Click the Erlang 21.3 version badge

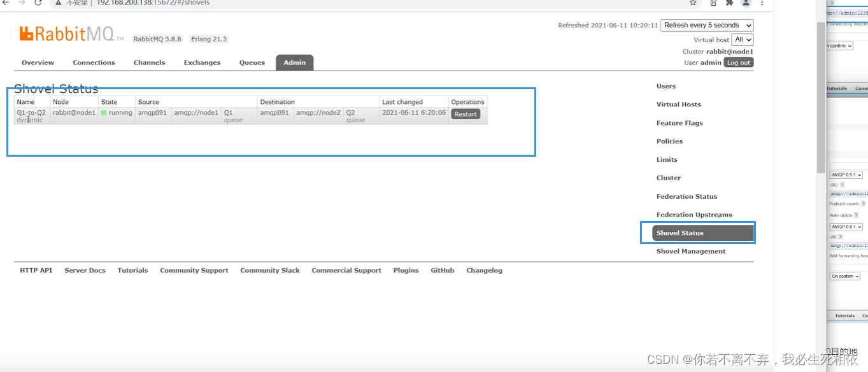click(x=209, y=39)
